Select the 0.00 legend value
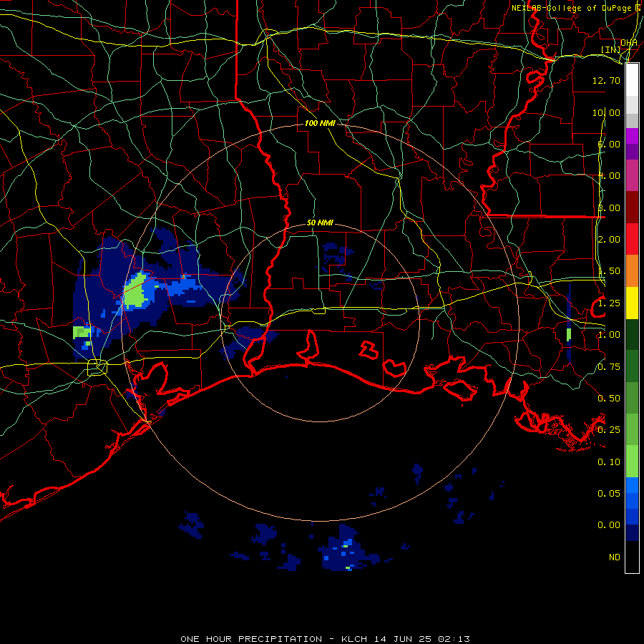This screenshot has width=644, height=644. [609, 525]
